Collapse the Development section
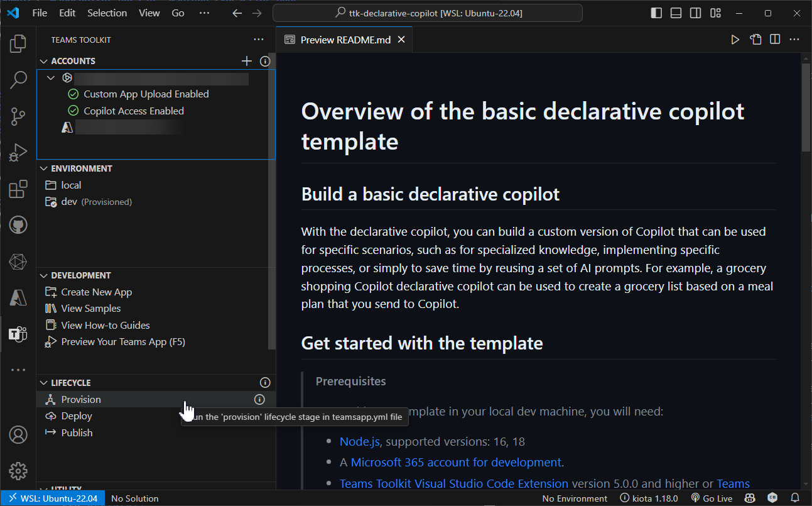Viewport: 812px width, 506px height. (x=44, y=275)
